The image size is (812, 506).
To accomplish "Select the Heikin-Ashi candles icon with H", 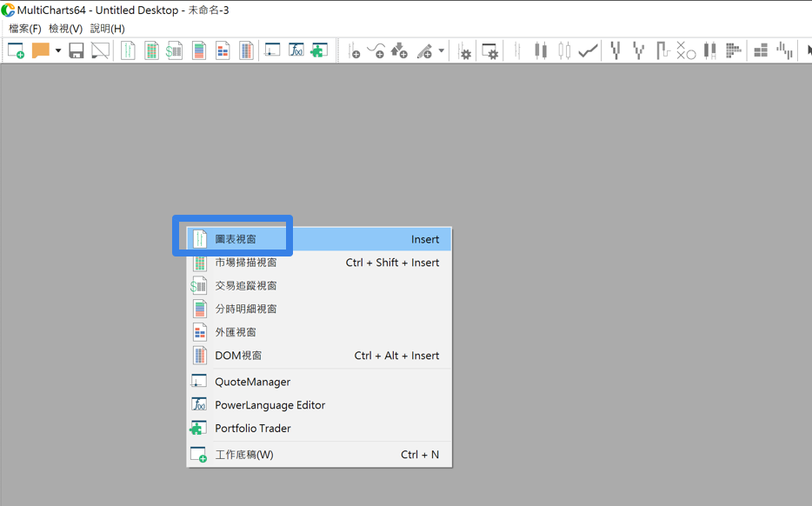I will [x=710, y=50].
